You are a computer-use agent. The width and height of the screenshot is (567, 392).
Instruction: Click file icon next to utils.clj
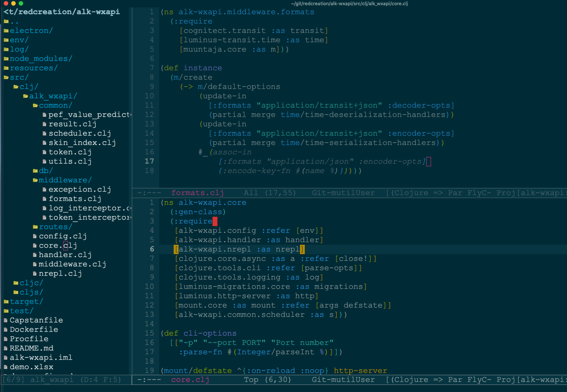point(45,161)
